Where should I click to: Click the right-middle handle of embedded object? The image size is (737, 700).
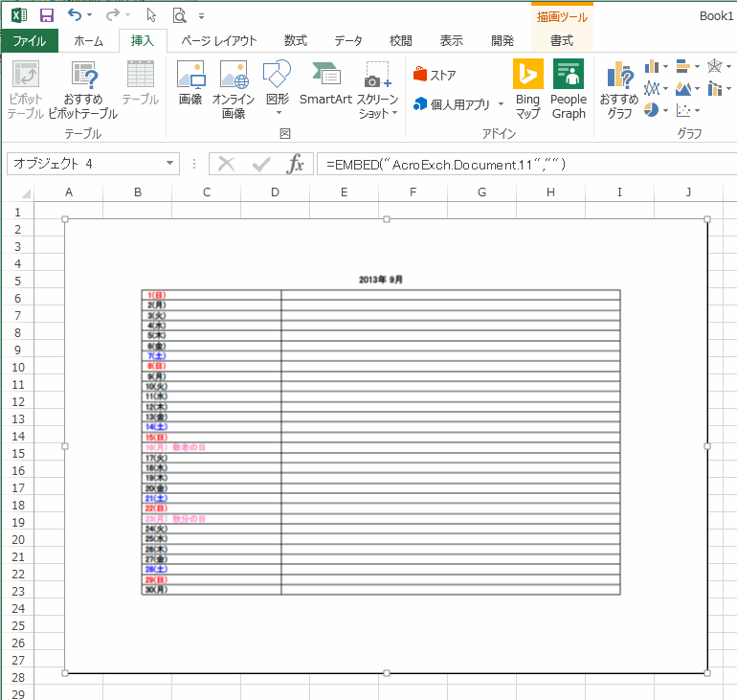[x=707, y=446]
